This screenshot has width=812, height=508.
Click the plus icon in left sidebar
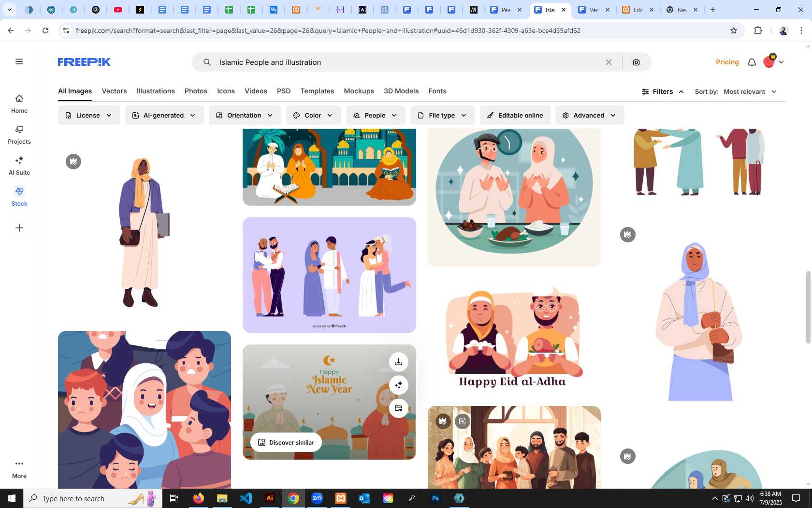coord(19,228)
